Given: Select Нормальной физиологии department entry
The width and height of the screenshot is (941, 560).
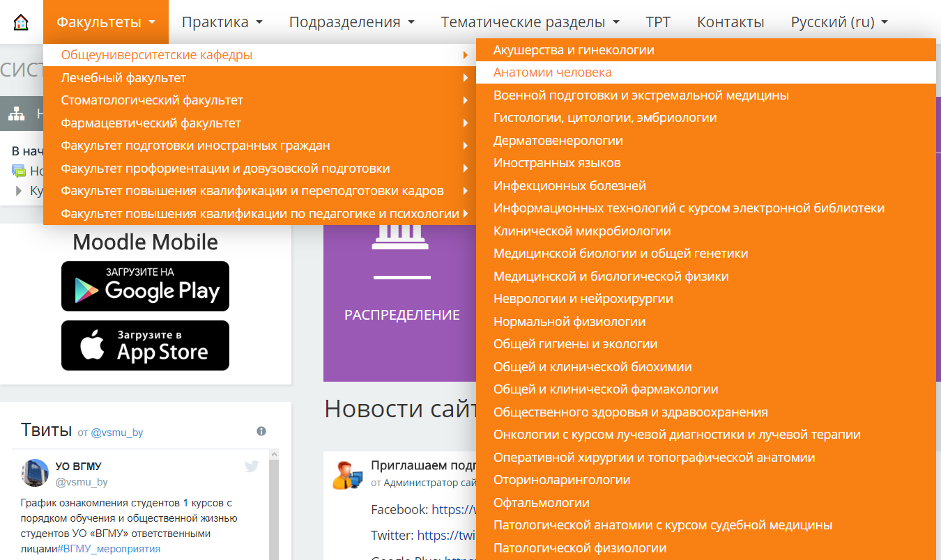Looking at the screenshot, I should click(569, 322).
